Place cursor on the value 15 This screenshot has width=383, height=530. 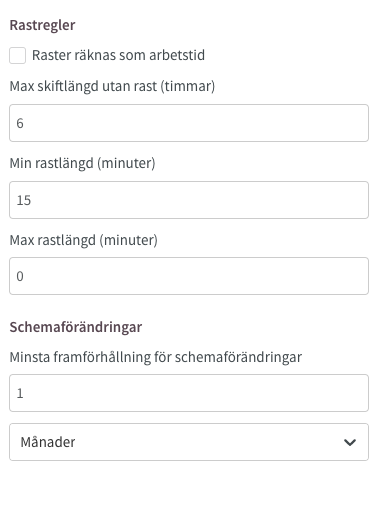(x=24, y=200)
